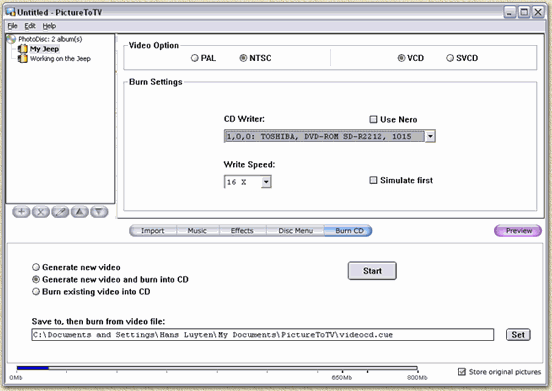This screenshot has height=391, width=552.
Task: Open the CD Writer dropdown arrow
Action: point(430,136)
